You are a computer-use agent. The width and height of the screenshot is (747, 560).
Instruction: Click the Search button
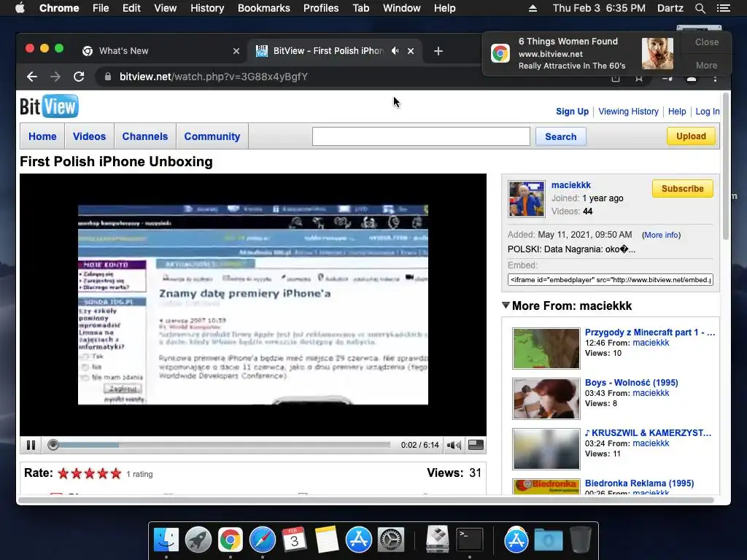click(x=561, y=136)
